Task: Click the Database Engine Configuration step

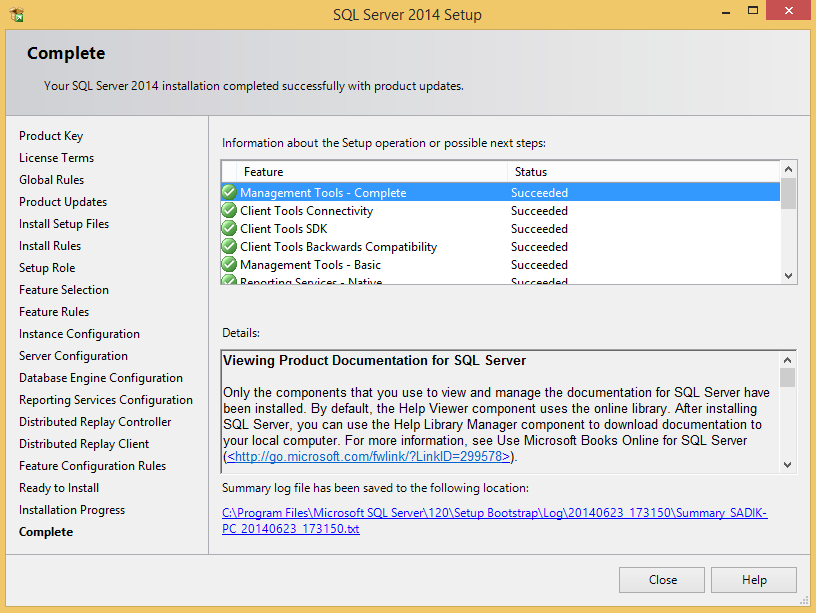Action: (x=101, y=378)
